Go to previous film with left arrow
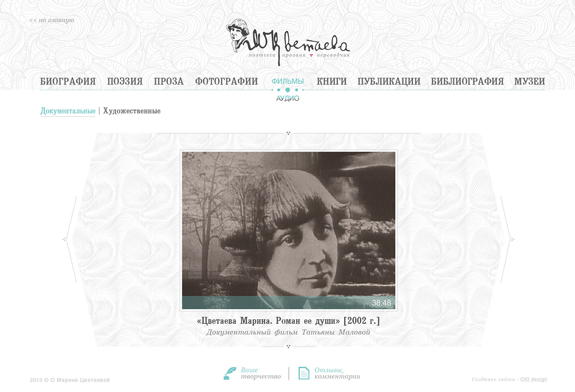 (x=70, y=239)
